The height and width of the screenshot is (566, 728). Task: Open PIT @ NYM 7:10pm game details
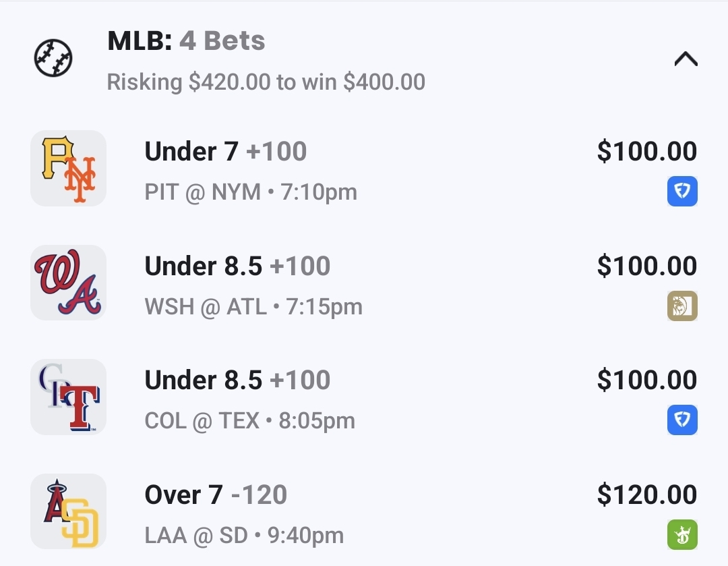pos(251,192)
